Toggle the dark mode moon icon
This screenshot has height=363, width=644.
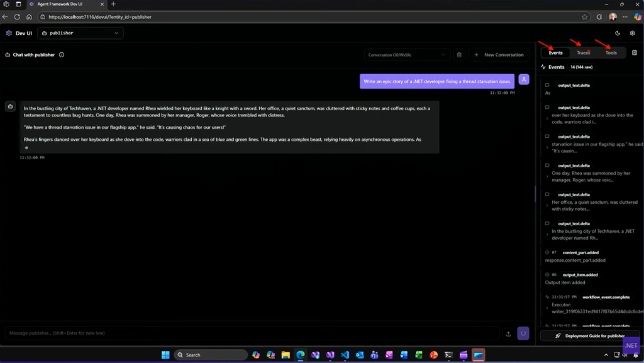pos(618,33)
